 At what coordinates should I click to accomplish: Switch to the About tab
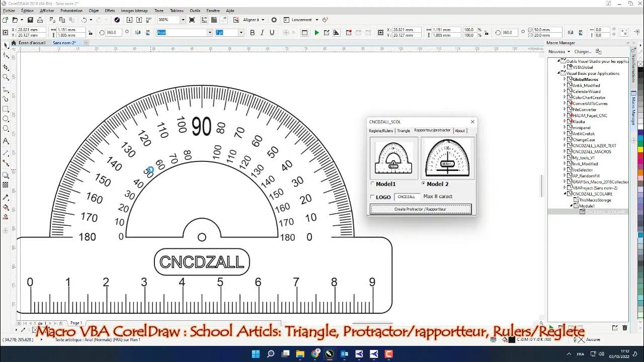tap(460, 131)
